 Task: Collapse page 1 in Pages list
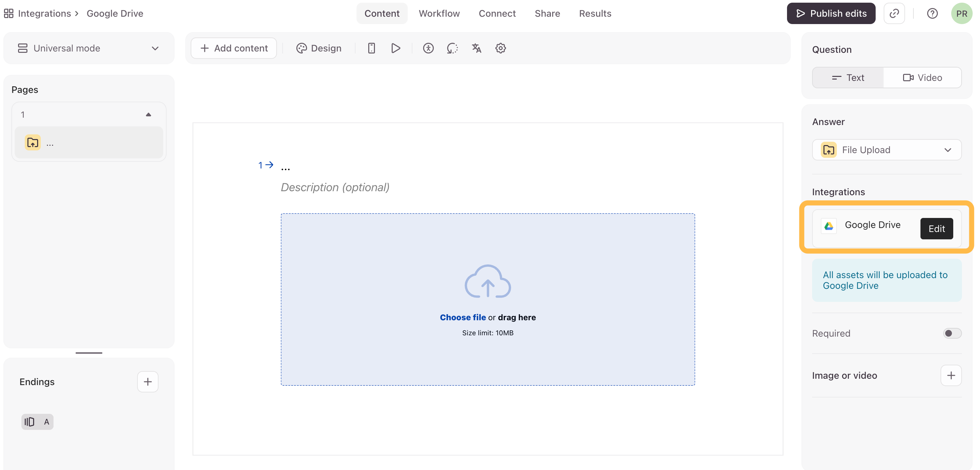(149, 114)
